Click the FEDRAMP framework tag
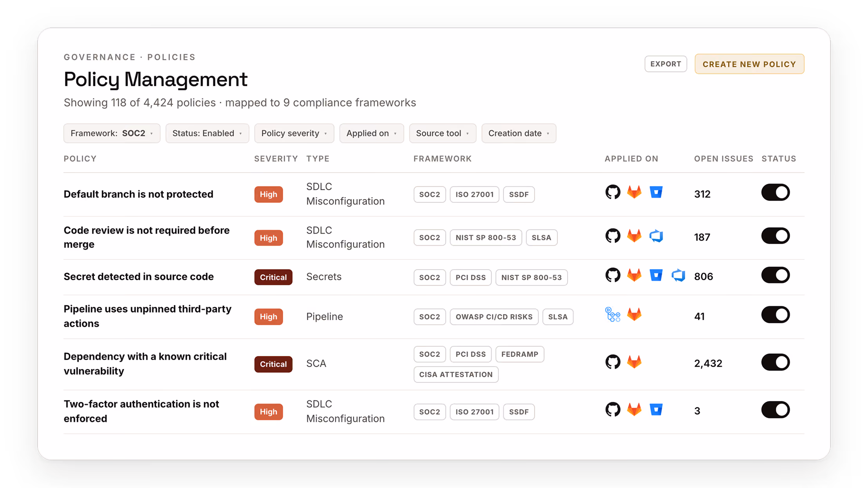Screen dimensions: 868x488 pos(519,354)
